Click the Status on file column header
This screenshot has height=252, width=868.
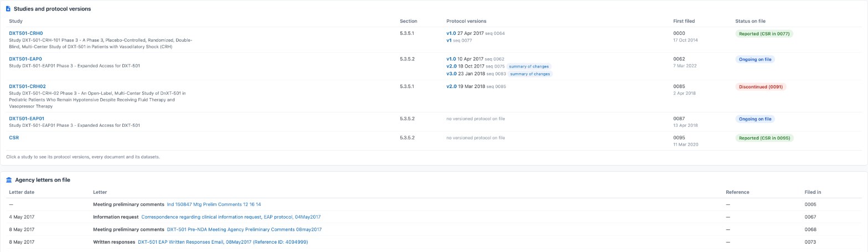(x=750, y=21)
